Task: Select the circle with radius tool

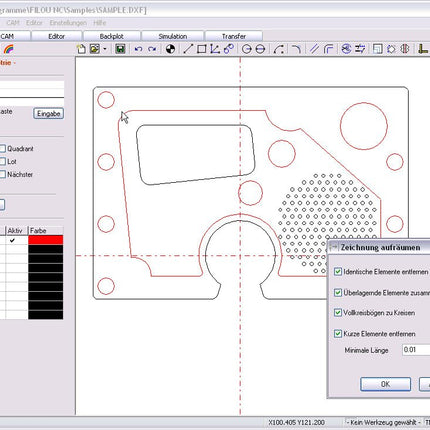Action: (x=246, y=49)
